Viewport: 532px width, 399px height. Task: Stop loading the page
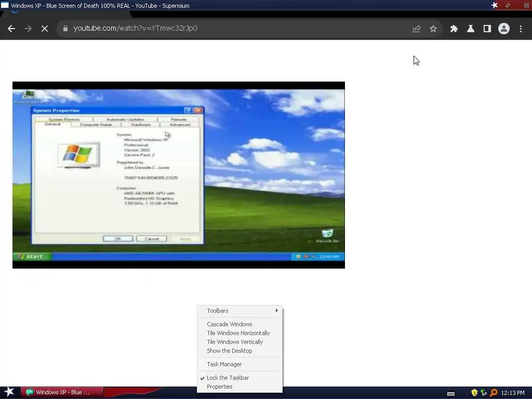click(x=45, y=29)
